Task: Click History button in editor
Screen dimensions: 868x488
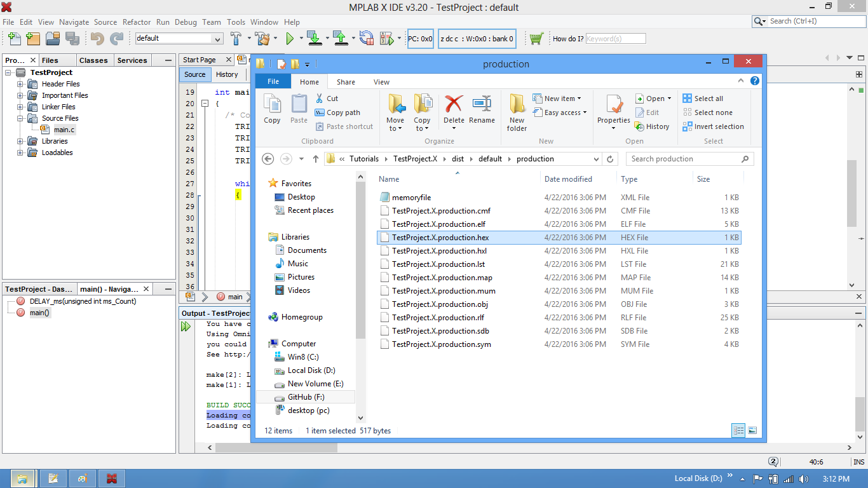Action: tap(227, 74)
